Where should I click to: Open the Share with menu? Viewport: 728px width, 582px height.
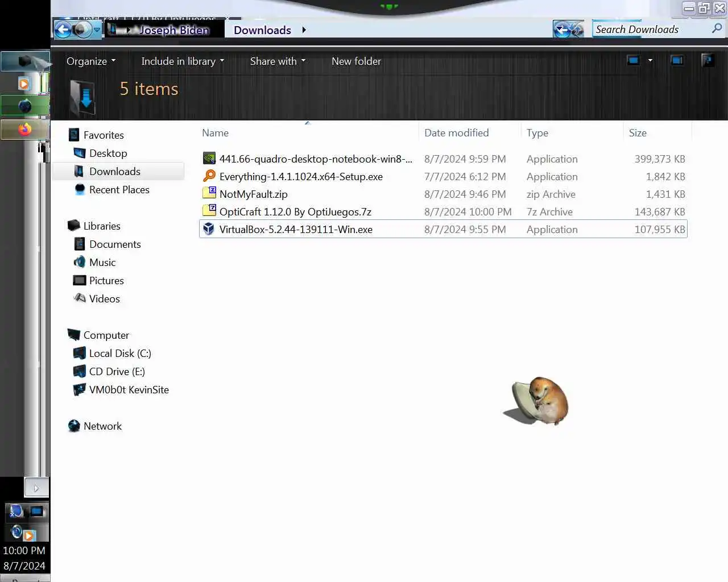278,61
